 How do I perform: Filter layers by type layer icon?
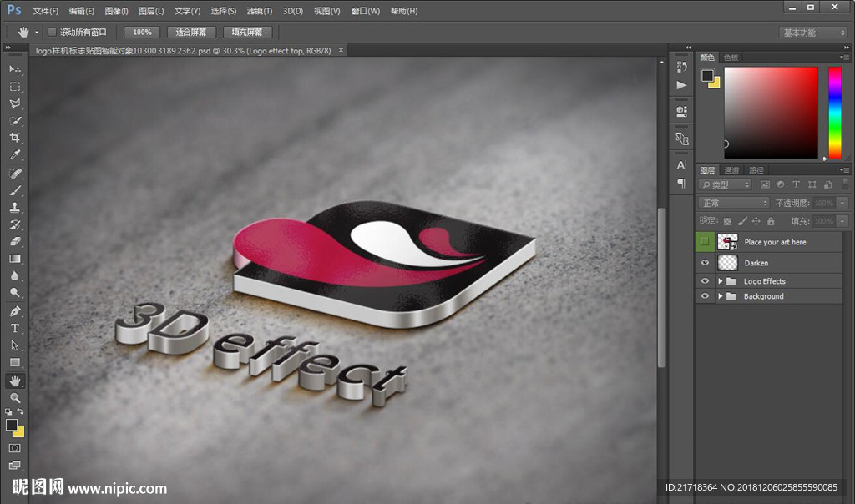point(796,184)
